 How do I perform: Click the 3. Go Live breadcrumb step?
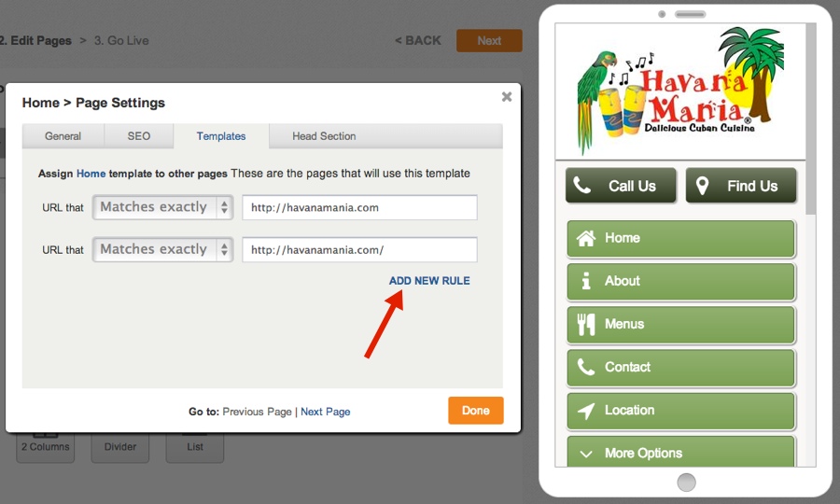121,41
